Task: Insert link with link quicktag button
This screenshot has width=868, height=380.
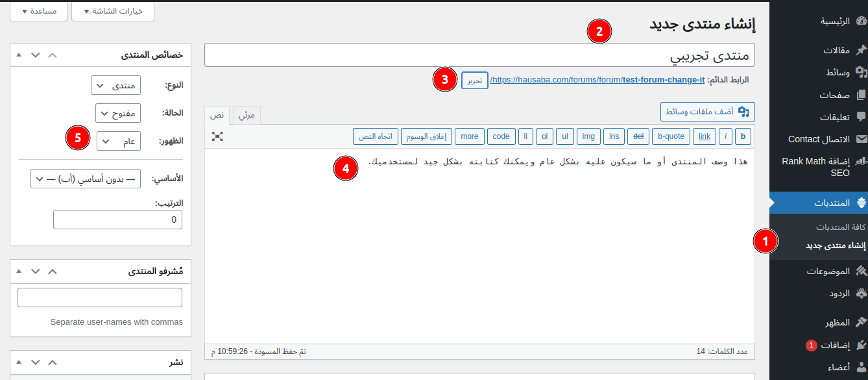Action: click(704, 136)
